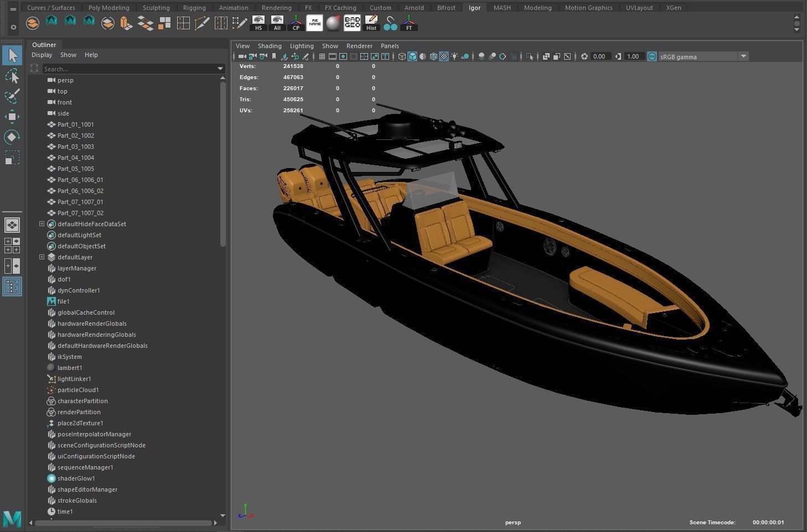Activate the Scale tool
Screen dimensions: 807x532
tap(12, 158)
